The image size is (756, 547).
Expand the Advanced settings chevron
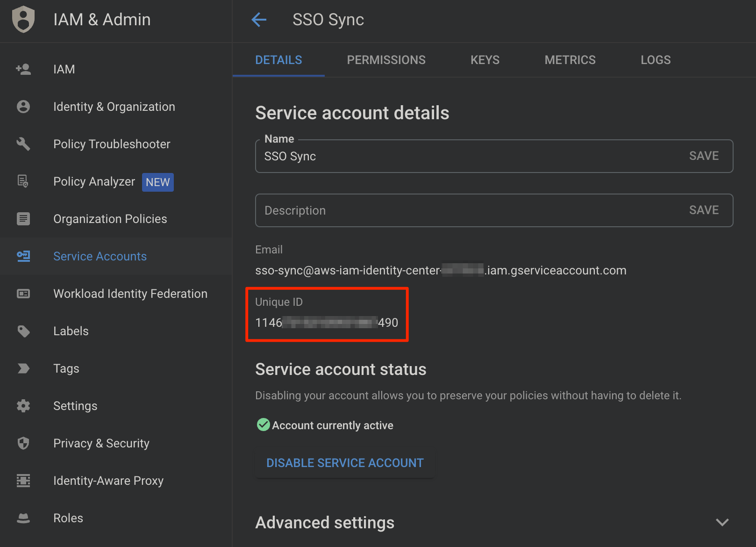(x=722, y=522)
